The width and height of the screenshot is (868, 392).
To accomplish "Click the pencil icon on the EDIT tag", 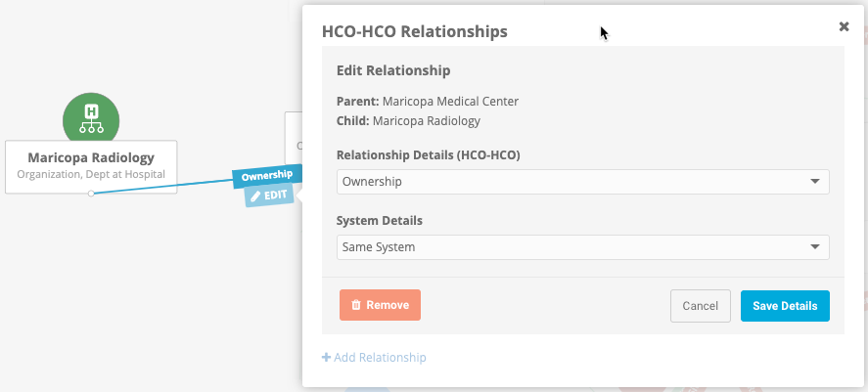I will click(256, 196).
